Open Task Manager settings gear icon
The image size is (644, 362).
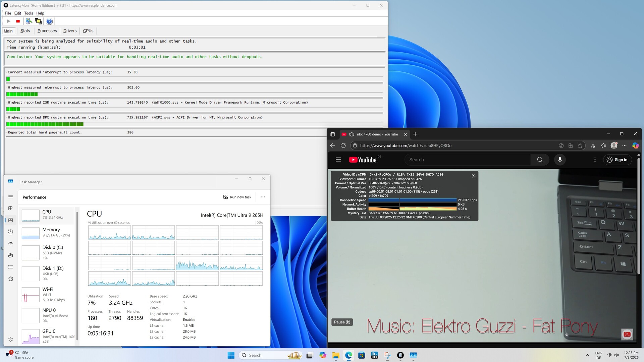coord(10,339)
